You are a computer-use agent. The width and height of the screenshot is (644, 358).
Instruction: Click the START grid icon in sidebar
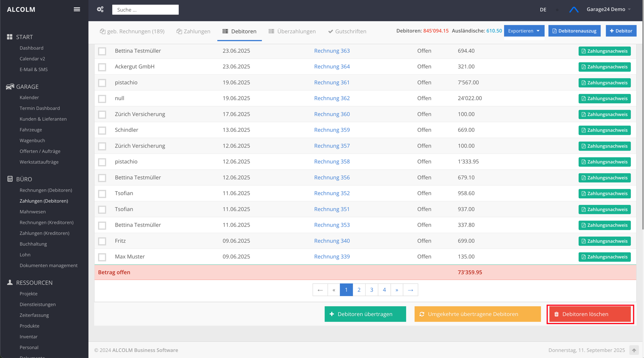10,37
